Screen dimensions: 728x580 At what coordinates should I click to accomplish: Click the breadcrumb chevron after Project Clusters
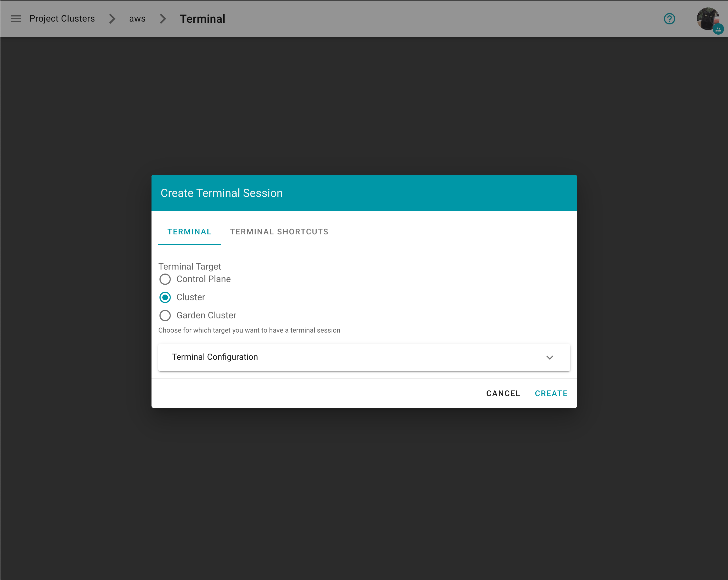[112, 18]
